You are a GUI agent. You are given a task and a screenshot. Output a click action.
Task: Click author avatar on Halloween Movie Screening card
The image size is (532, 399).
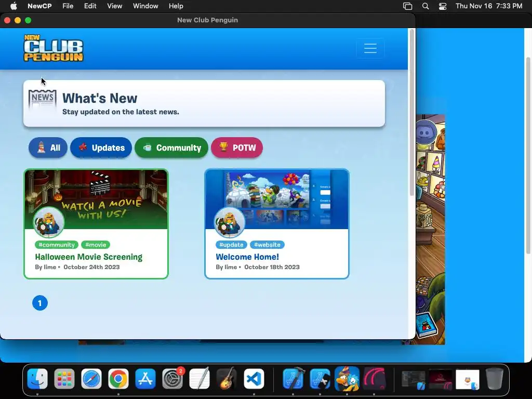click(49, 222)
